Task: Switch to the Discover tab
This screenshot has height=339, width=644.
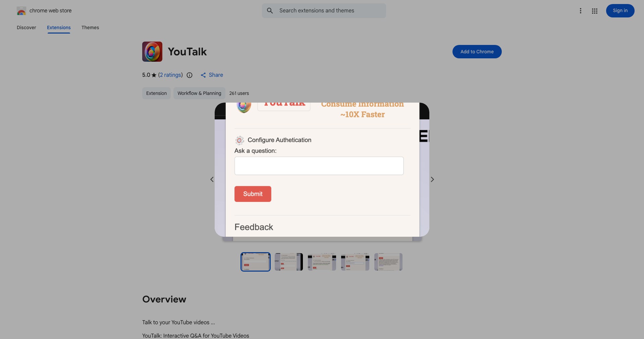Action: pyautogui.click(x=26, y=27)
